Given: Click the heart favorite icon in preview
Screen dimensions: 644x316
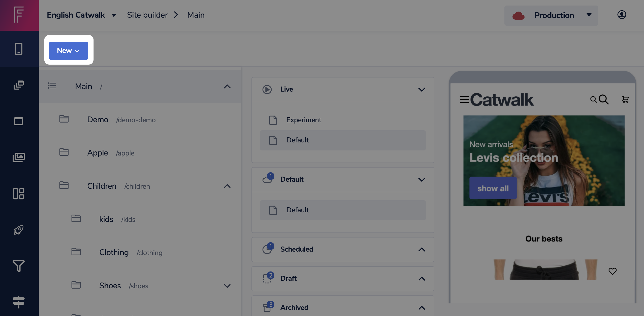Looking at the screenshot, I should pos(613,271).
